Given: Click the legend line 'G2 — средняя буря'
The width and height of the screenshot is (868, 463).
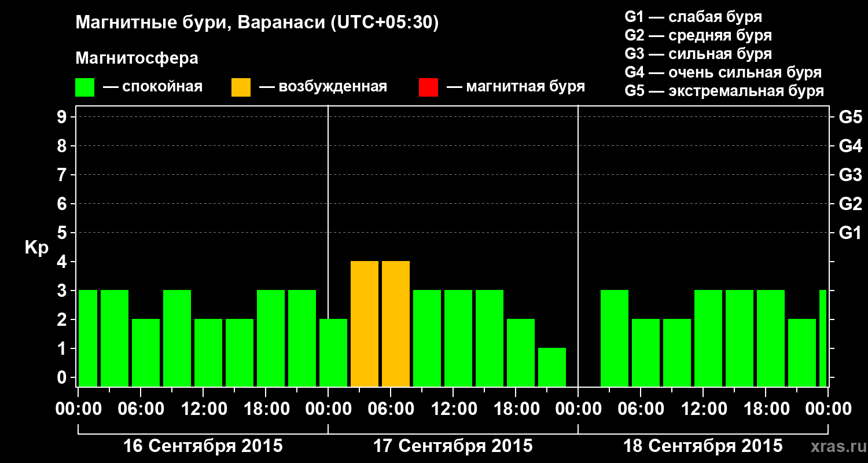Looking at the screenshot, I should point(698,35).
